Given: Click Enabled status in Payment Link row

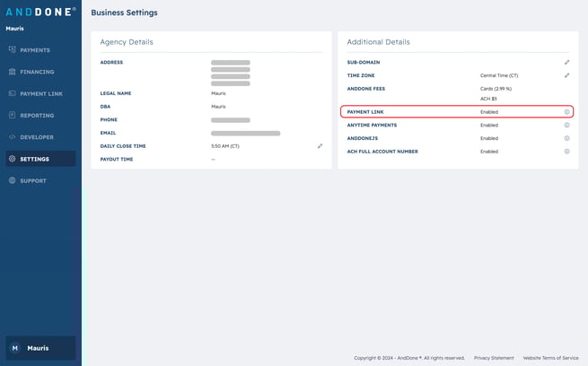Looking at the screenshot, I should [489, 111].
